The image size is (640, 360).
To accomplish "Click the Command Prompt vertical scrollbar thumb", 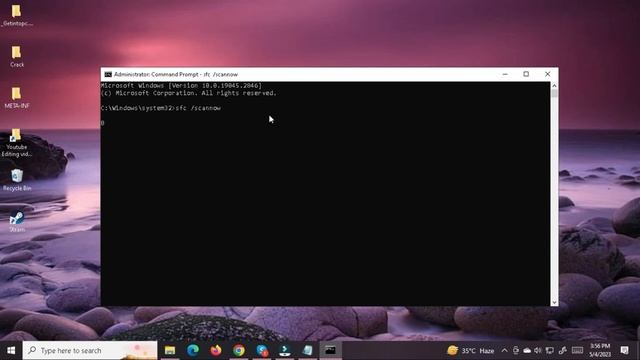I will tap(554, 93).
